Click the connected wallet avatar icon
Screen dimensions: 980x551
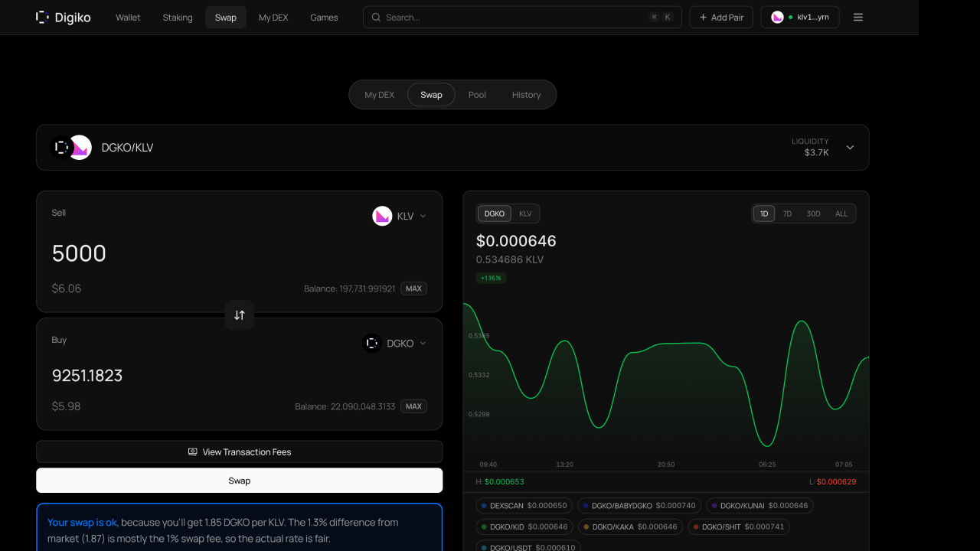tap(776, 17)
